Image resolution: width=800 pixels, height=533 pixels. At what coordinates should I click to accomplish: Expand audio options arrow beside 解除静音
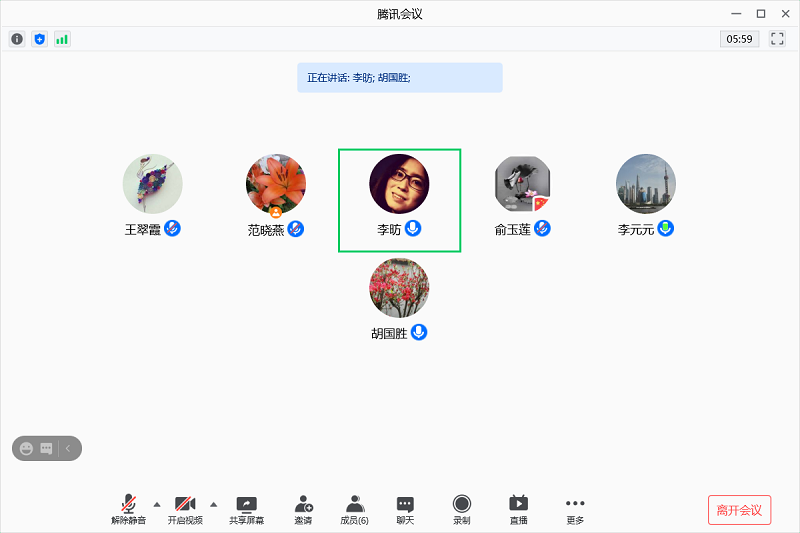[x=156, y=503]
